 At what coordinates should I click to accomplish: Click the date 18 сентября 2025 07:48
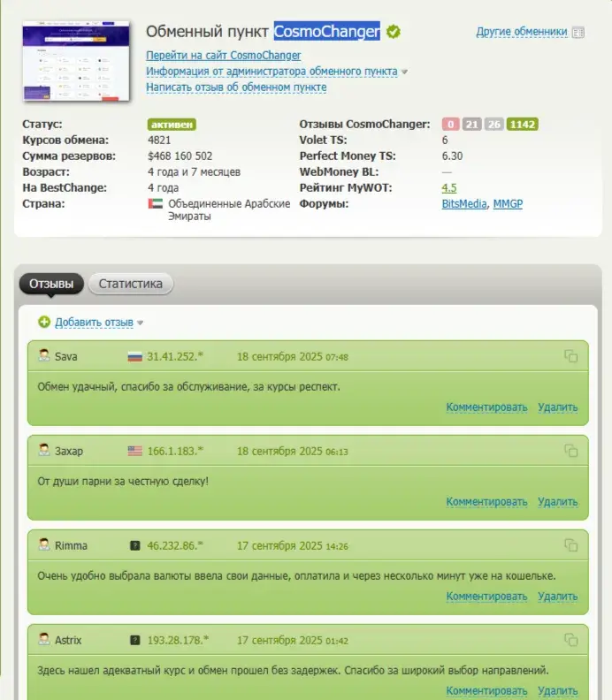click(x=293, y=357)
